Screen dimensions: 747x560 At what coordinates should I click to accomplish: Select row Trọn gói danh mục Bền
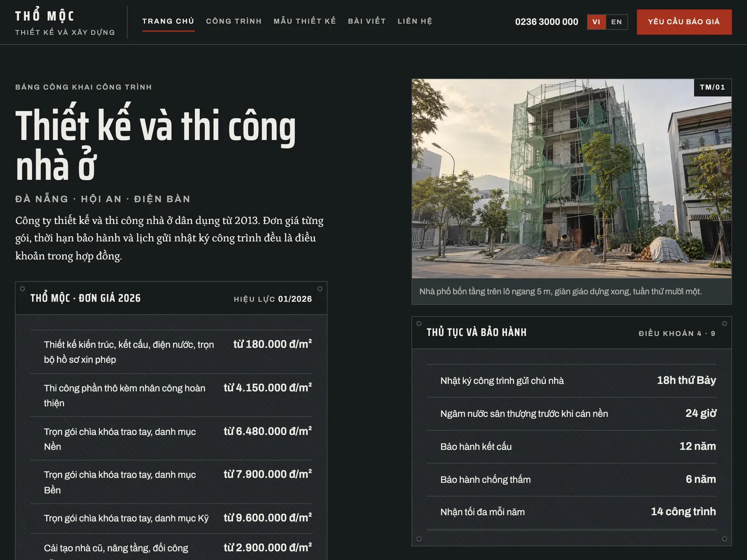tap(171, 482)
